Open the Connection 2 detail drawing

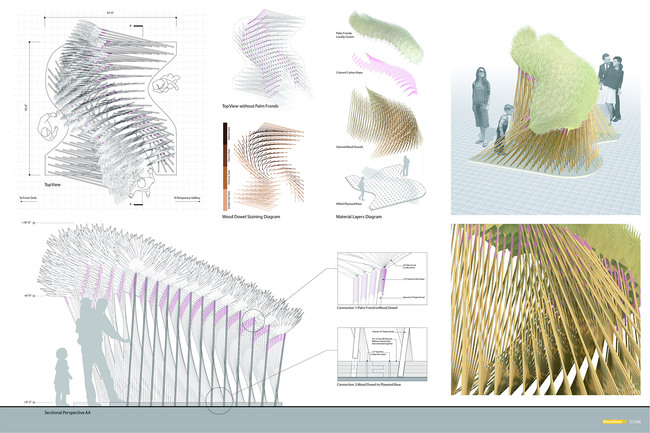click(382, 355)
